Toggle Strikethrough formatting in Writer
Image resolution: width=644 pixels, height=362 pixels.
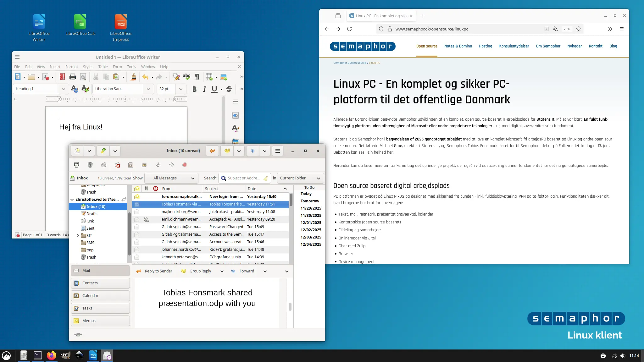pyautogui.click(x=229, y=89)
